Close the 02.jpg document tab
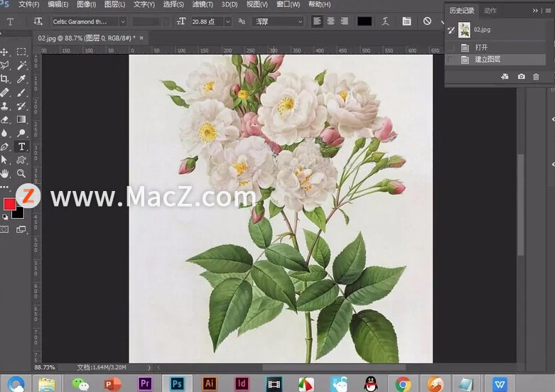 141,38
